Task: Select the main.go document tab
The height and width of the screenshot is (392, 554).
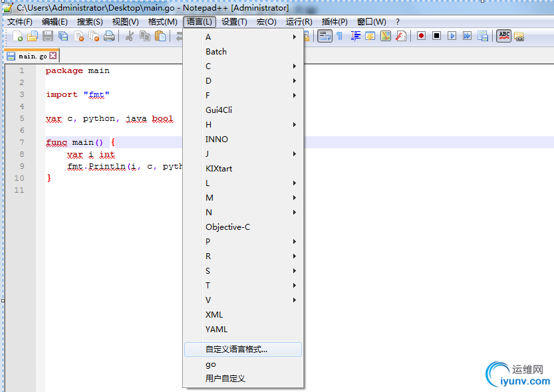Action: point(32,56)
